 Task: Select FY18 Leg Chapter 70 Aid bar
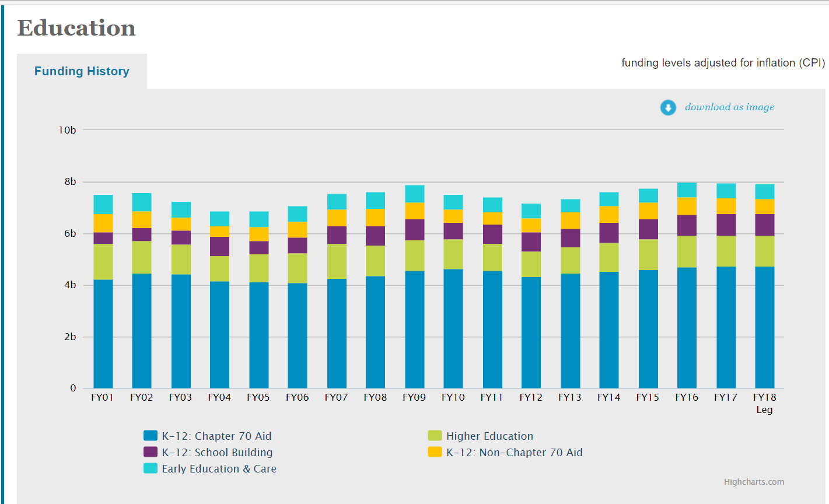click(765, 328)
